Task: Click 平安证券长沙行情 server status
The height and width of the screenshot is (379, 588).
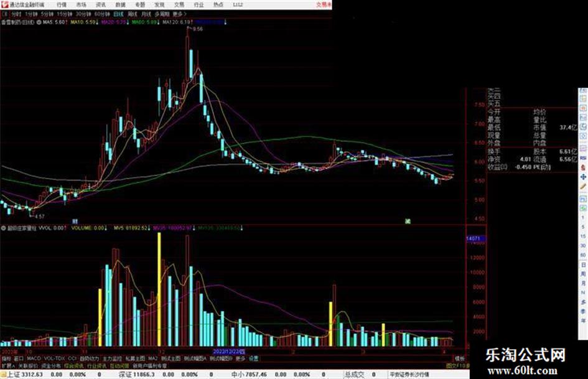Action: [x=409, y=375]
